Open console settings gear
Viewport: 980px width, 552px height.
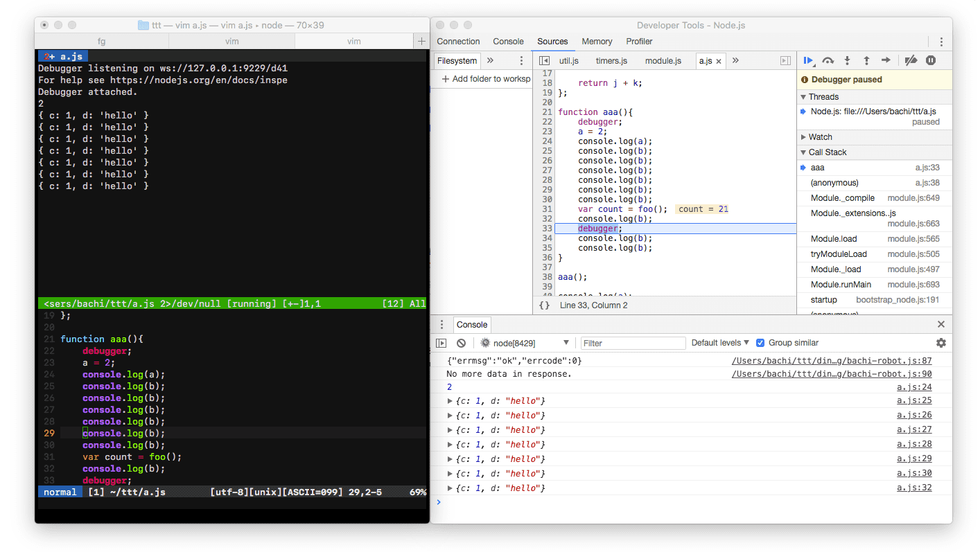pos(940,343)
